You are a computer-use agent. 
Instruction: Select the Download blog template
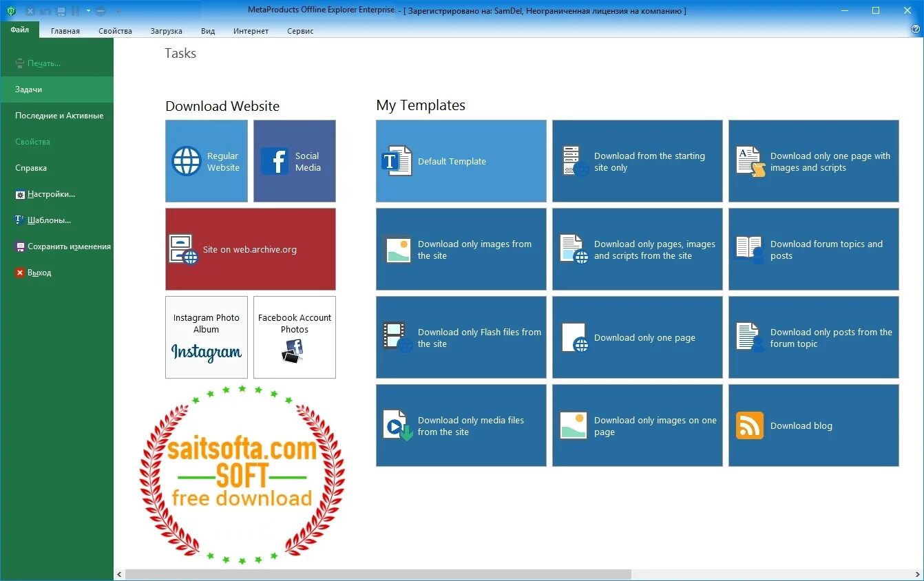pos(814,425)
